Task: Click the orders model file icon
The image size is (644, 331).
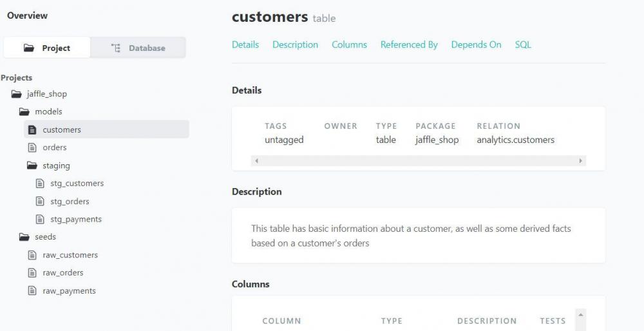Action: pos(32,147)
